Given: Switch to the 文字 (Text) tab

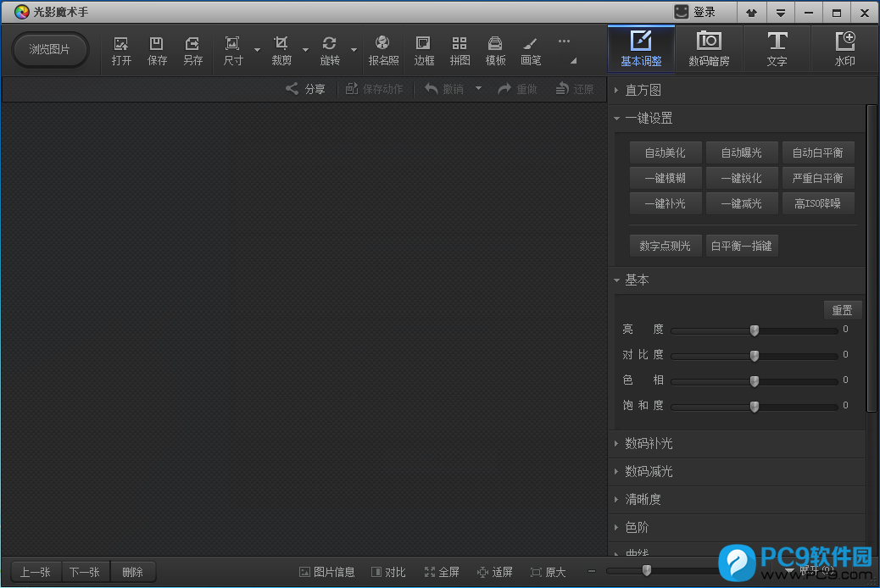Looking at the screenshot, I should coord(777,49).
